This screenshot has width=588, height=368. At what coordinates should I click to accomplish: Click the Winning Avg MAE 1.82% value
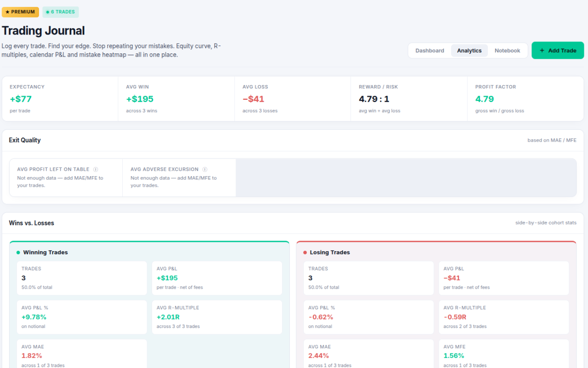pyautogui.click(x=32, y=356)
